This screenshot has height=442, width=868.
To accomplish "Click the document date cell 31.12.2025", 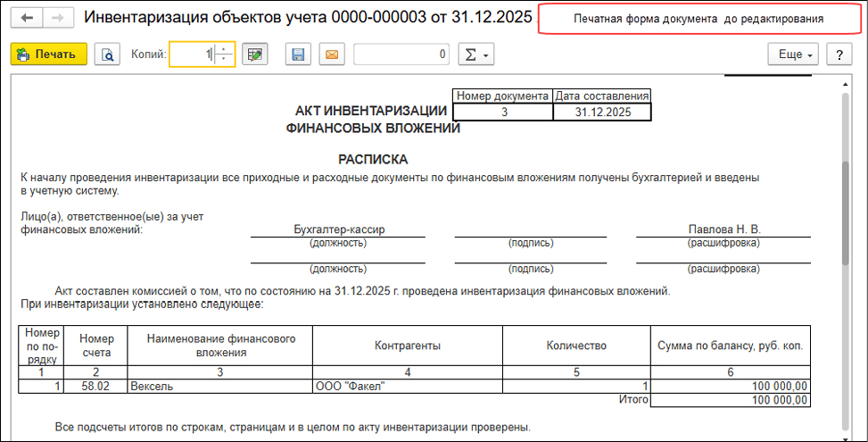I will tap(602, 112).
